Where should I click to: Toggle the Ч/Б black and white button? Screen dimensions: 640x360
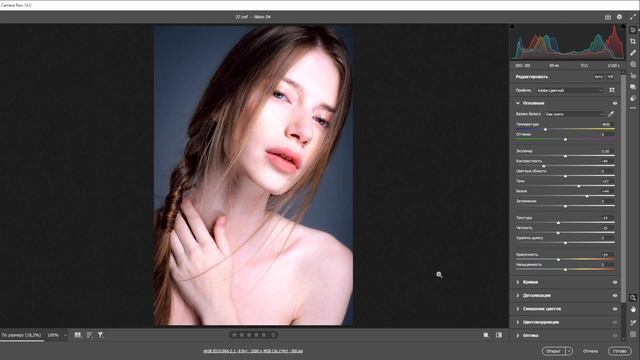click(610, 77)
